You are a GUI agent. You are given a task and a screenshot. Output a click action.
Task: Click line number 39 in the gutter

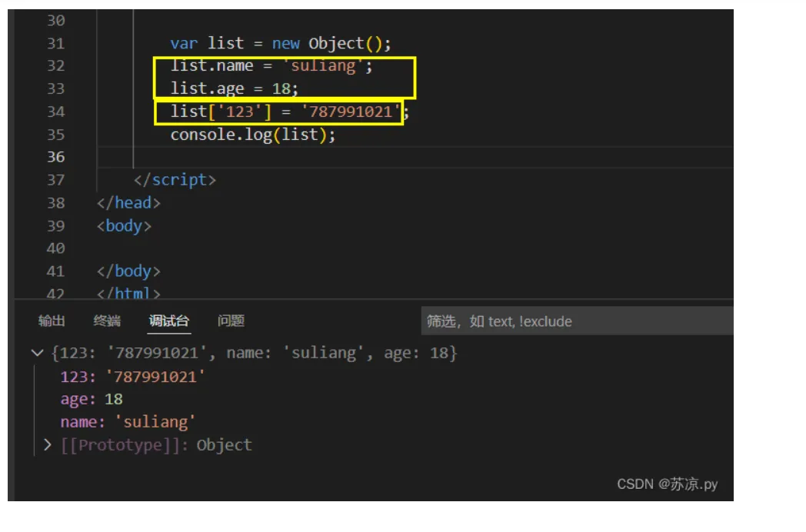pos(55,226)
